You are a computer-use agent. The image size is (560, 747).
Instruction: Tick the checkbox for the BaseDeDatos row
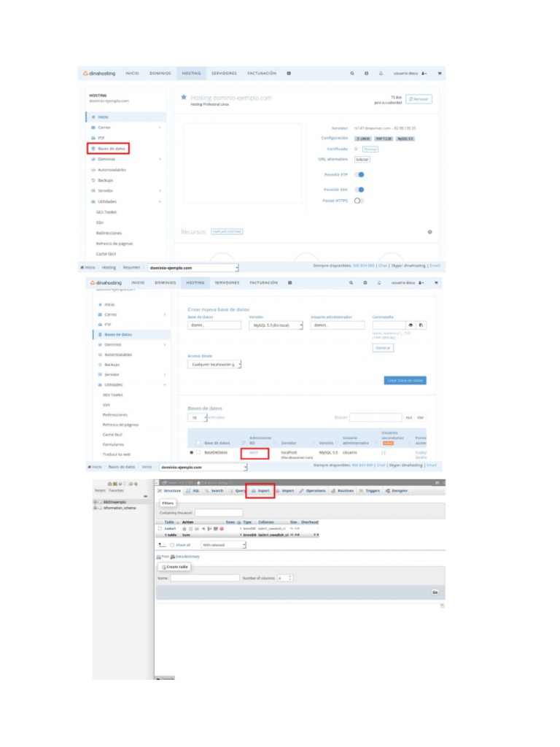pyautogui.click(x=198, y=452)
